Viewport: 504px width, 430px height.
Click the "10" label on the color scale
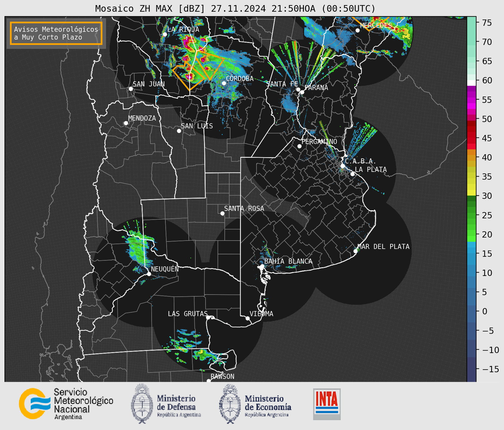point(487,273)
